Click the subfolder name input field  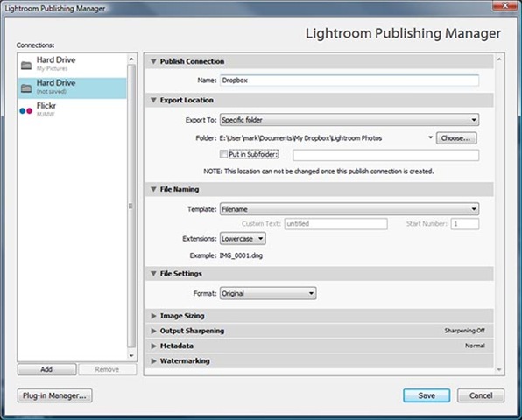click(x=386, y=155)
